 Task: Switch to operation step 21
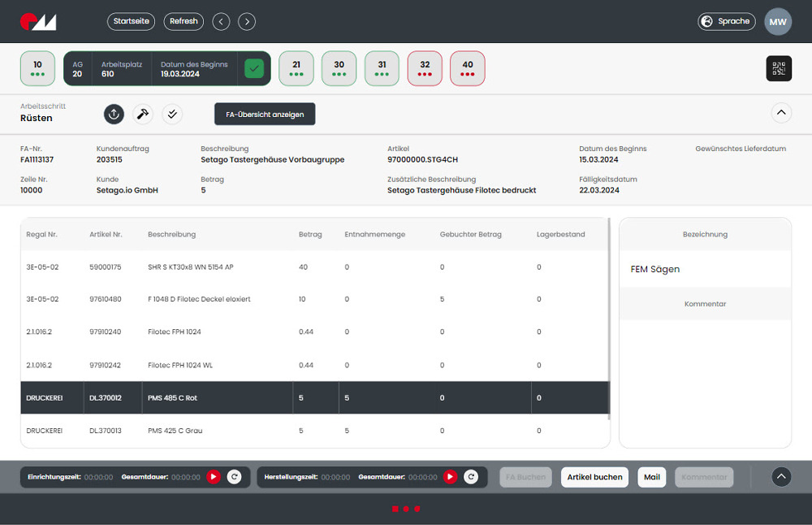click(x=296, y=68)
